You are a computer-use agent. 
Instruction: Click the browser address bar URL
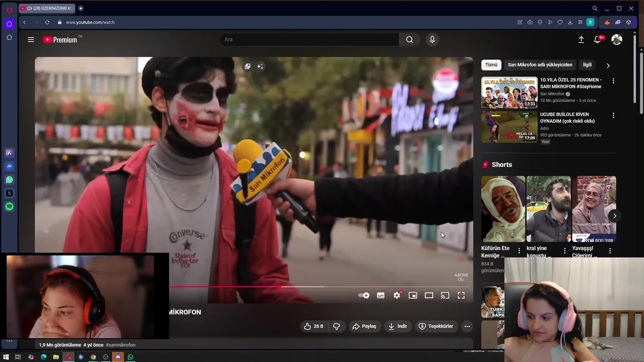(90, 22)
